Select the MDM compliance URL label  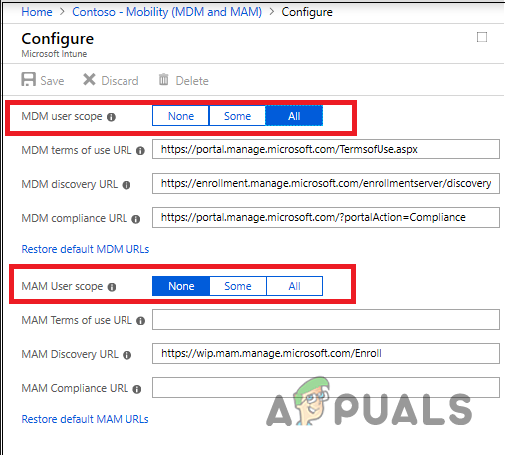[74, 218]
